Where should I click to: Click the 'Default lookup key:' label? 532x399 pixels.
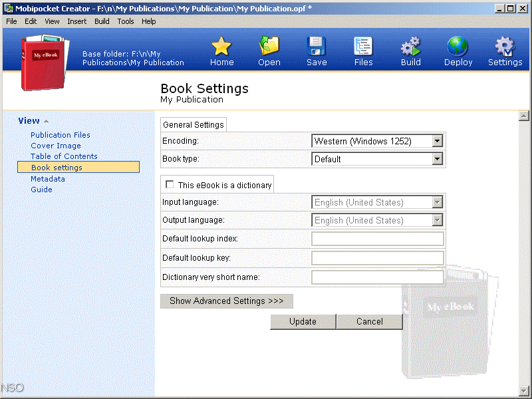[x=196, y=258]
